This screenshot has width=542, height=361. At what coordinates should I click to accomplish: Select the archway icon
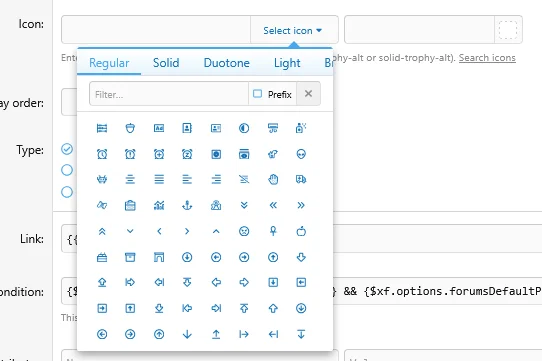click(159, 257)
